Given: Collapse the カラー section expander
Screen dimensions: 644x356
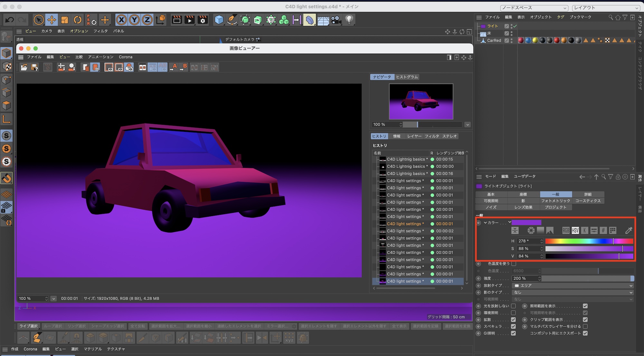Looking at the screenshot, I should coord(485,223).
